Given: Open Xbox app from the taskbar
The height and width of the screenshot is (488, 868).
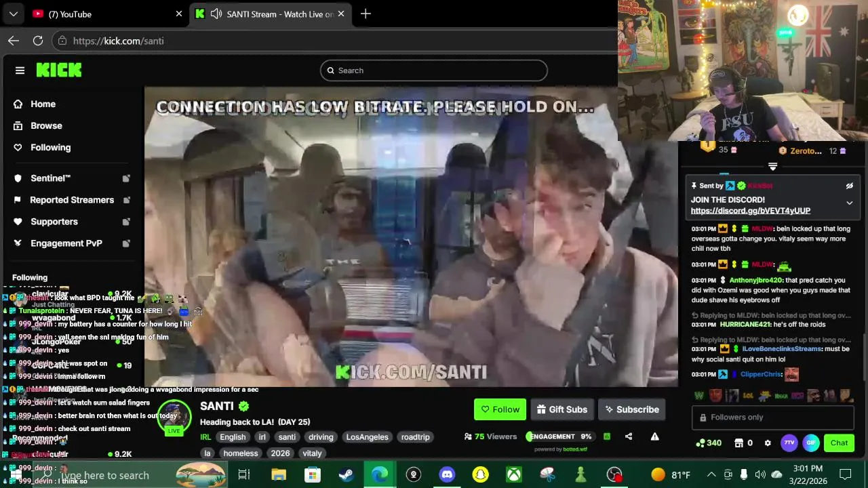Looking at the screenshot, I should click(513, 474).
